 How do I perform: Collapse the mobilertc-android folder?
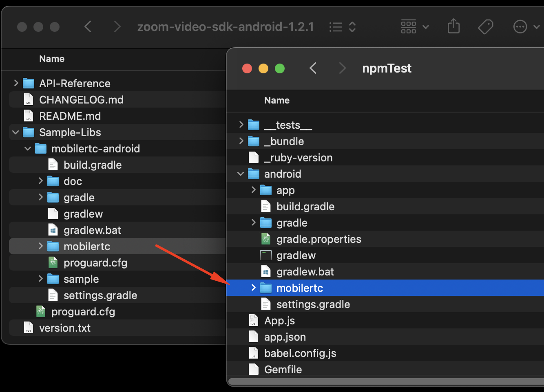point(28,148)
